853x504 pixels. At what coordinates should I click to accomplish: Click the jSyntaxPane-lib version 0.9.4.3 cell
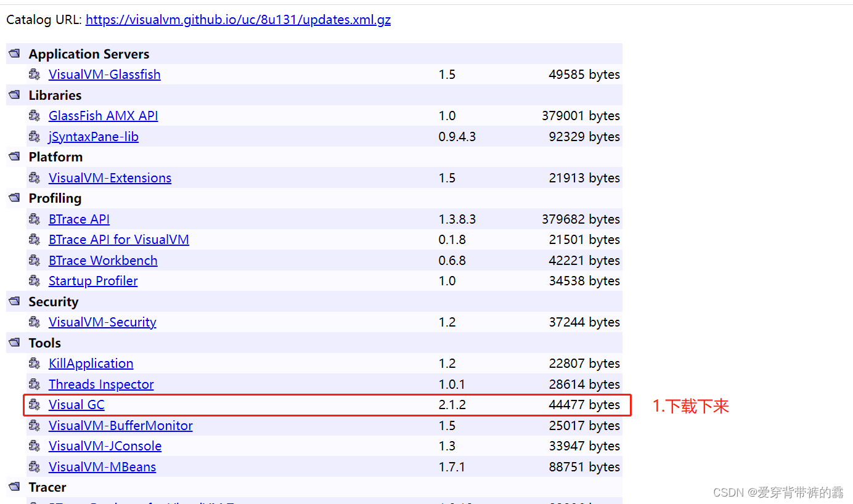pos(457,137)
